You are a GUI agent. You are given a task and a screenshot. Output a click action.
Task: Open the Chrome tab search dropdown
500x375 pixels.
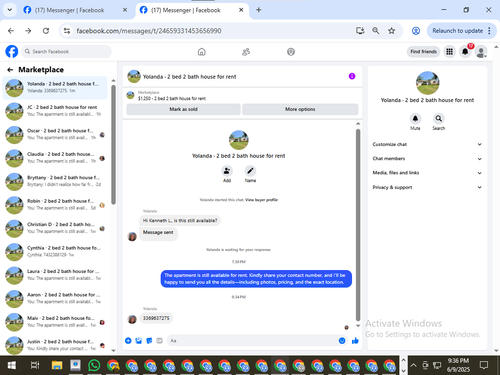pyautogui.click(x=10, y=10)
